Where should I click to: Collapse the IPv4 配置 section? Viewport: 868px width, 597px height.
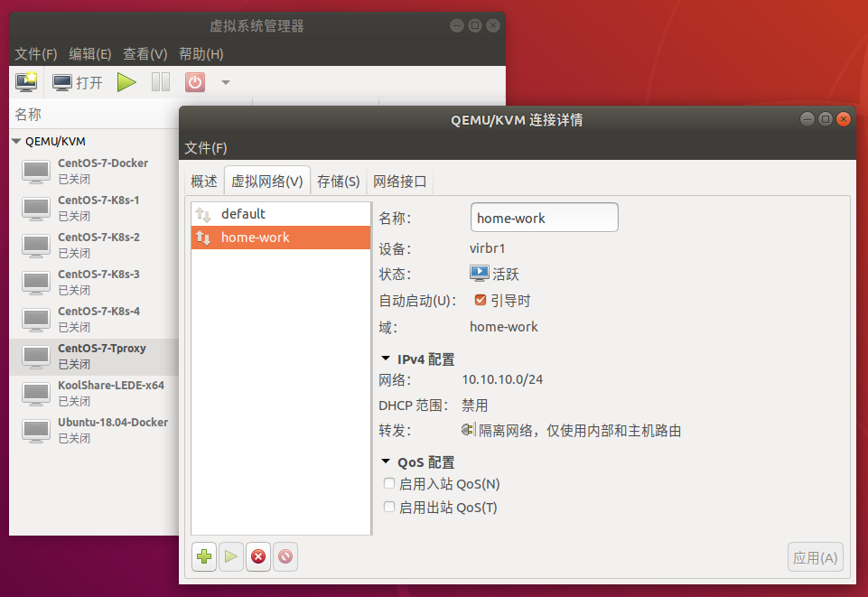click(x=386, y=359)
